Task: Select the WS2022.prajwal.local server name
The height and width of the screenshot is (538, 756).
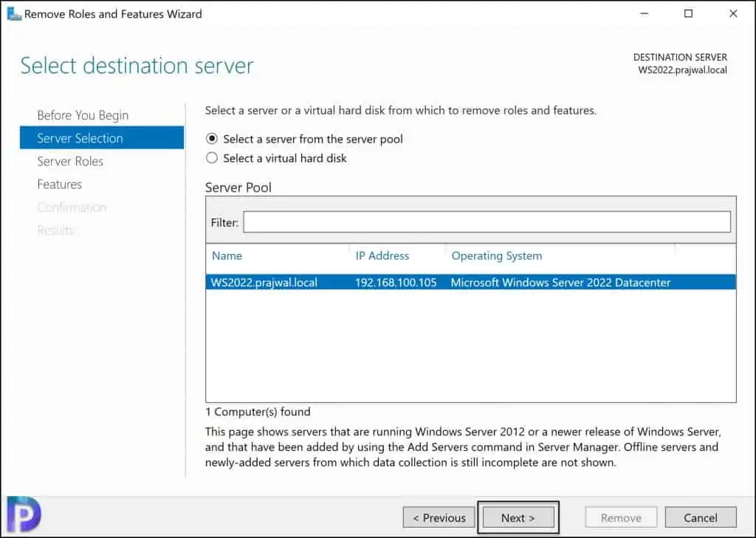Action: coord(264,283)
